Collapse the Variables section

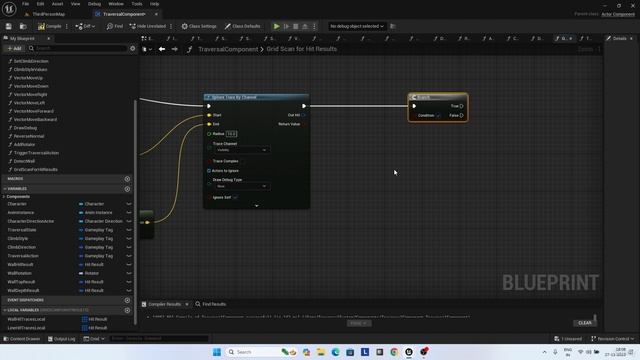click(4, 189)
